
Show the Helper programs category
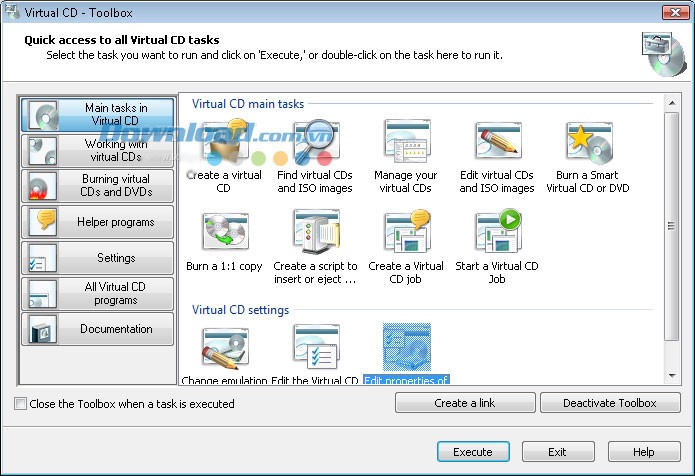click(97, 222)
